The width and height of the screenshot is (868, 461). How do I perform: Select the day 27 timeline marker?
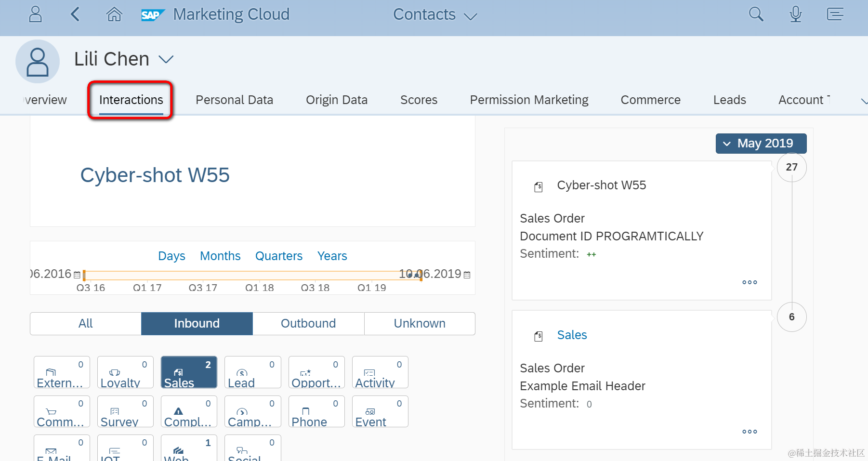792,167
